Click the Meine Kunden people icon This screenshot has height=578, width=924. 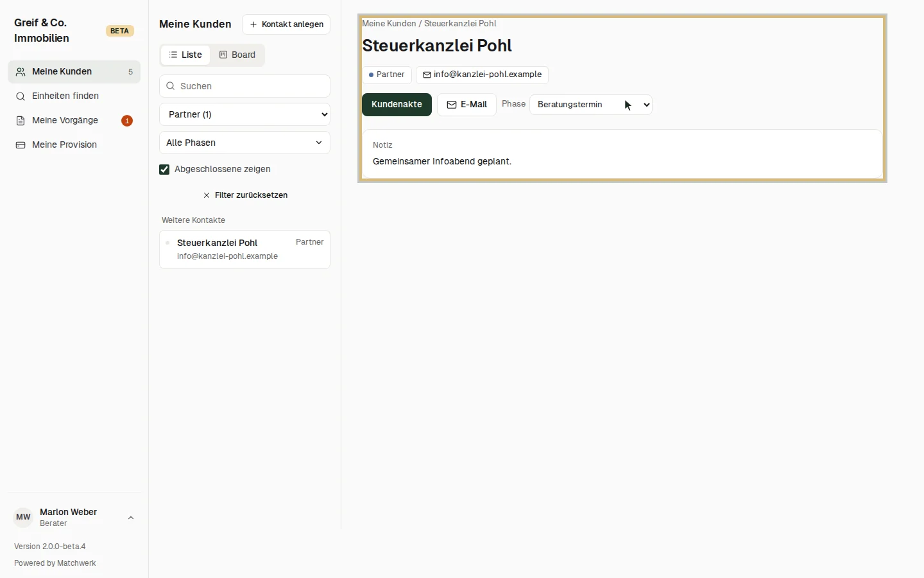[21, 72]
